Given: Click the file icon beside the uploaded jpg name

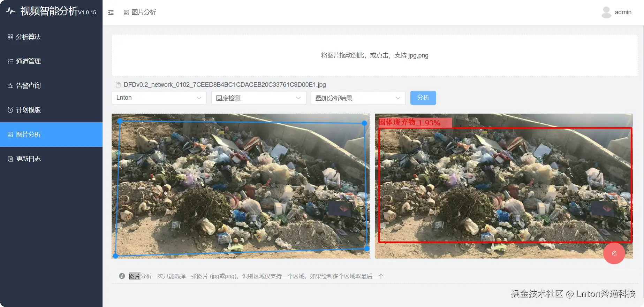Looking at the screenshot, I should point(118,85).
